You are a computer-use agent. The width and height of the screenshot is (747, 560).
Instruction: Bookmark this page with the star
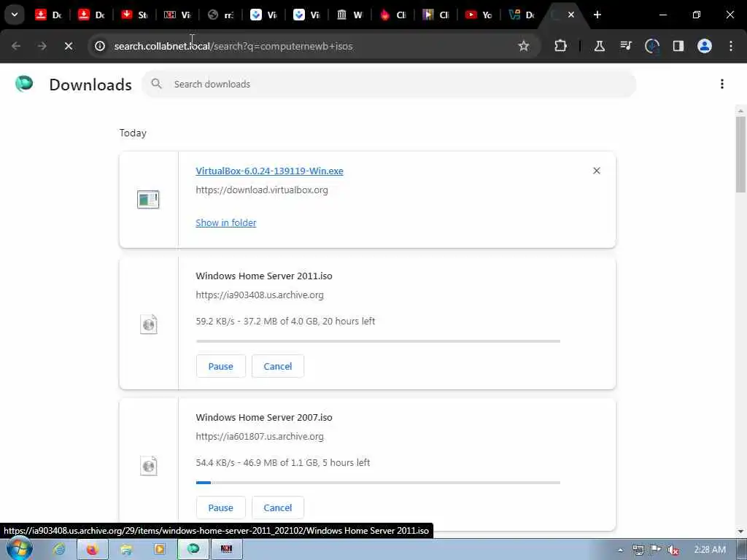524,46
